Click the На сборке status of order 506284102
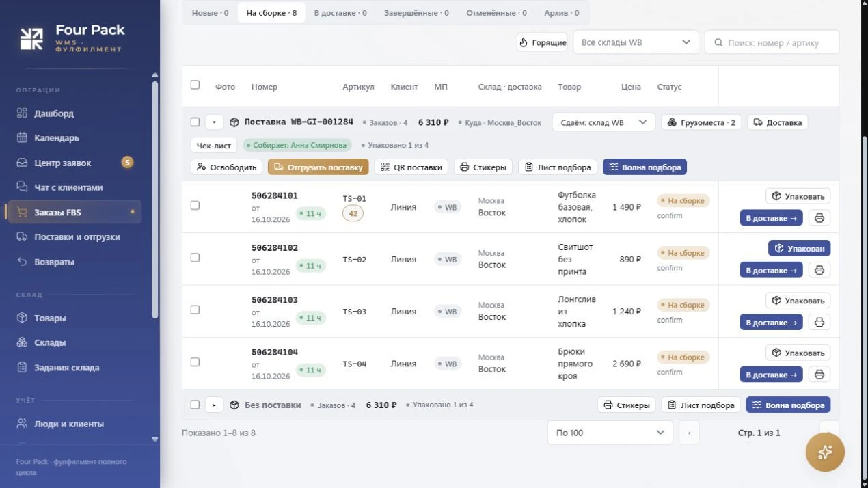 [683, 253]
